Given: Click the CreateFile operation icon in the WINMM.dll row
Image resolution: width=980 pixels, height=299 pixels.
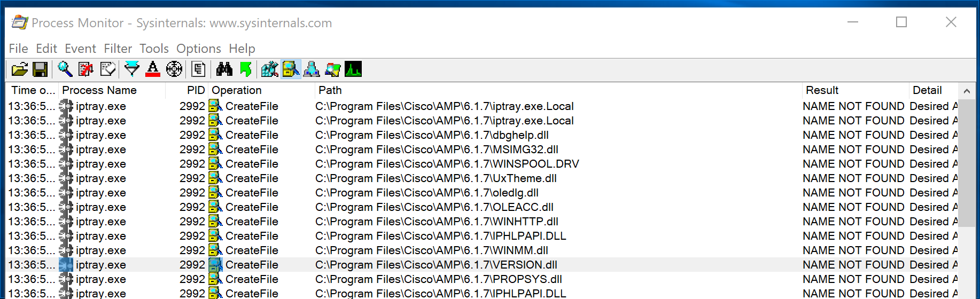Looking at the screenshot, I should click(x=215, y=250).
